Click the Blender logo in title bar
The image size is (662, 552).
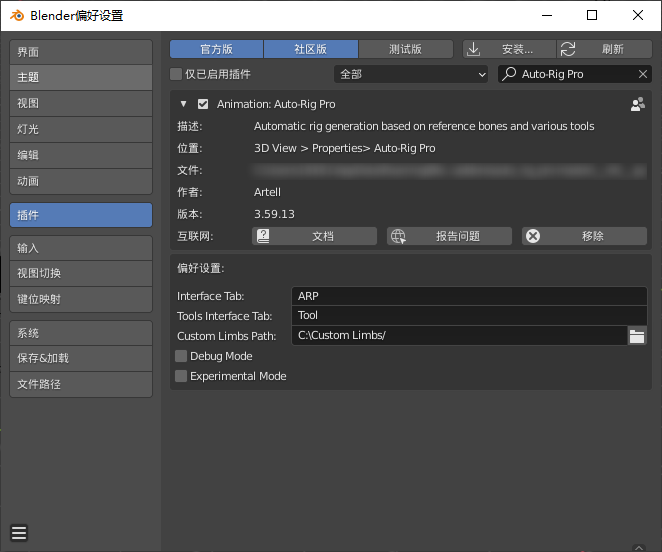tap(17, 16)
